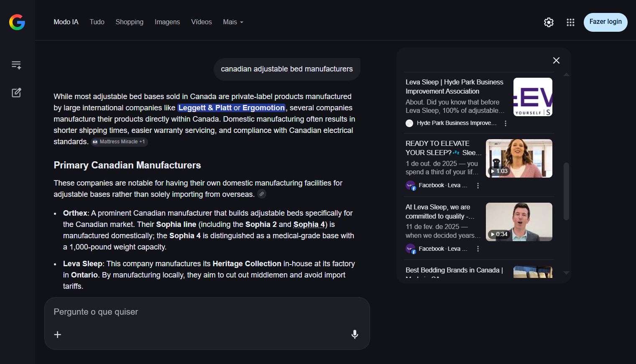Image resolution: width=636 pixels, height=364 pixels.
Task: Click the Fazer login button
Action: coord(605,22)
